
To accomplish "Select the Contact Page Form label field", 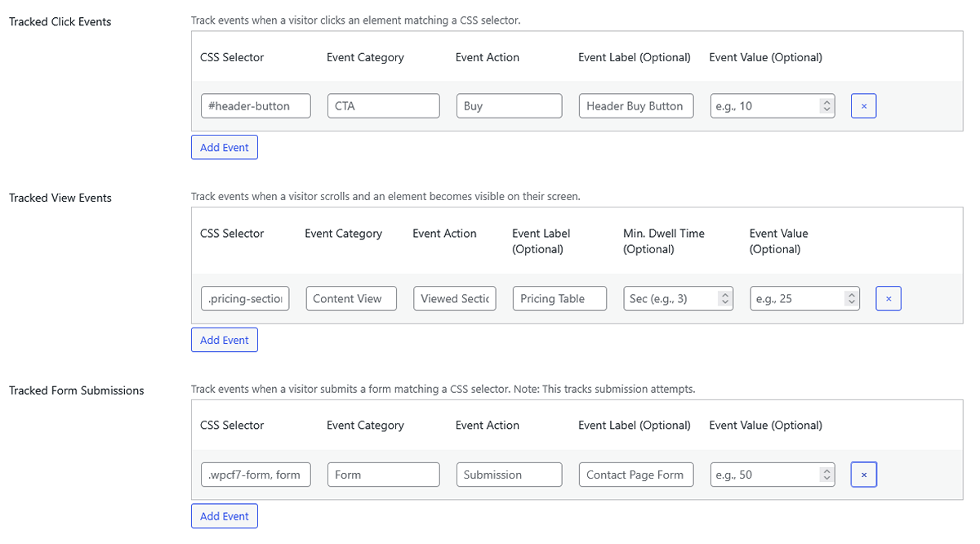I will pyautogui.click(x=635, y=475).
